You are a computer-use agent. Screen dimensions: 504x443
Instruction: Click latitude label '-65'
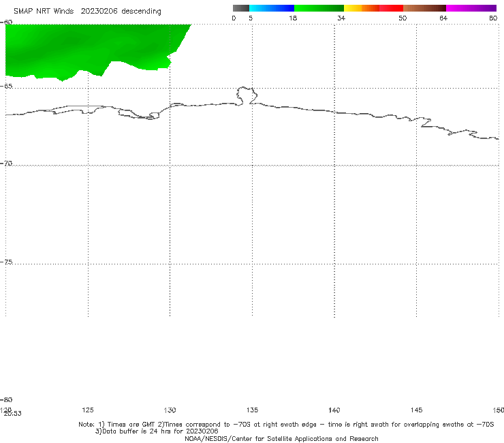click(x=6, y=87)
